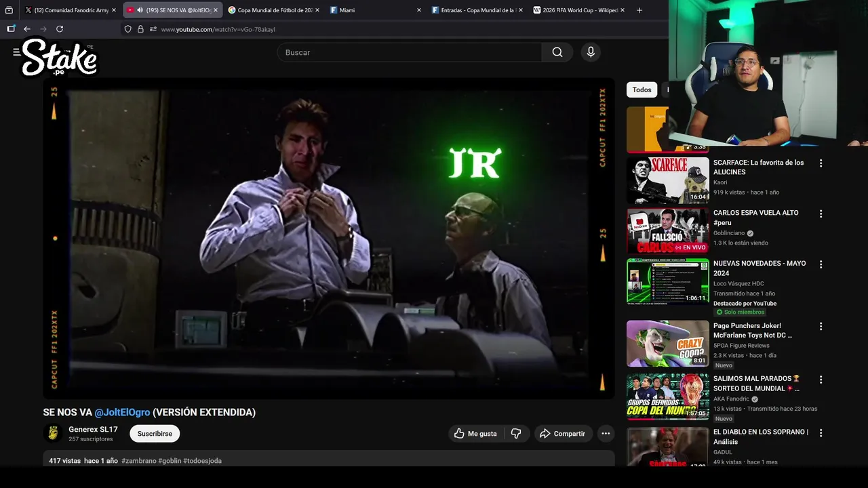
Task: Click the Kaori channel name
Action: tap(720, 182)
